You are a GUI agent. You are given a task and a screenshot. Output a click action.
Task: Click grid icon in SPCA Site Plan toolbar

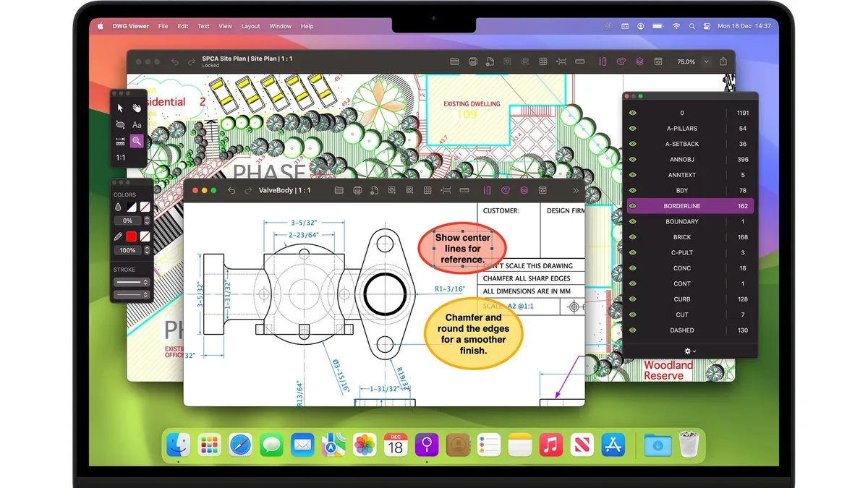(x=543, y=61)
